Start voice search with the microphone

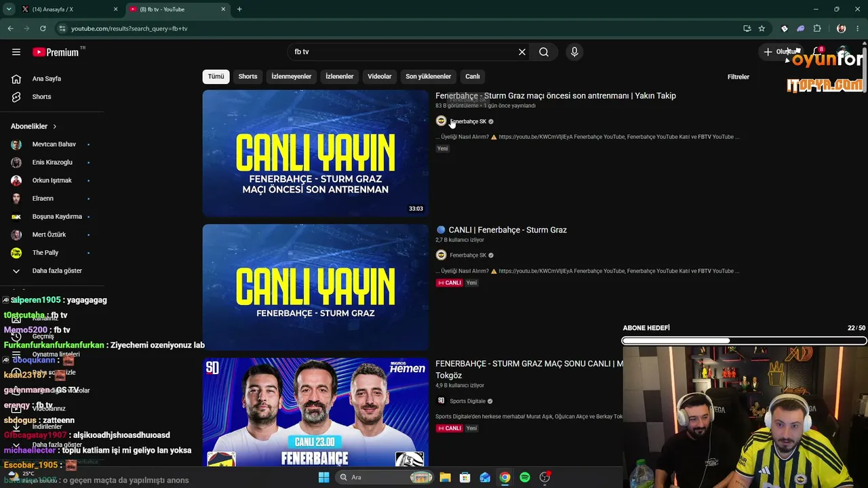[x=574, y=52]
